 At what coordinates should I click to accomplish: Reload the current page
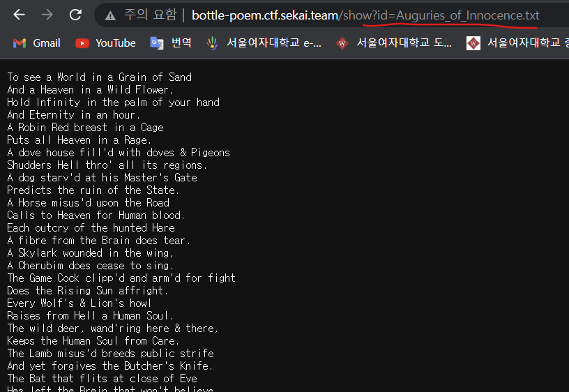tap(75, 15)
